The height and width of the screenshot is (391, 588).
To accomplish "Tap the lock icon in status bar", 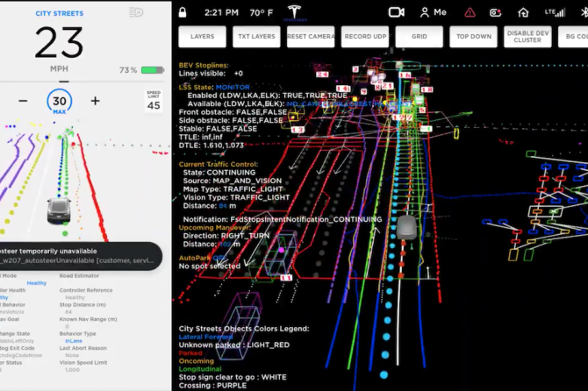I will tap(183, 12).
